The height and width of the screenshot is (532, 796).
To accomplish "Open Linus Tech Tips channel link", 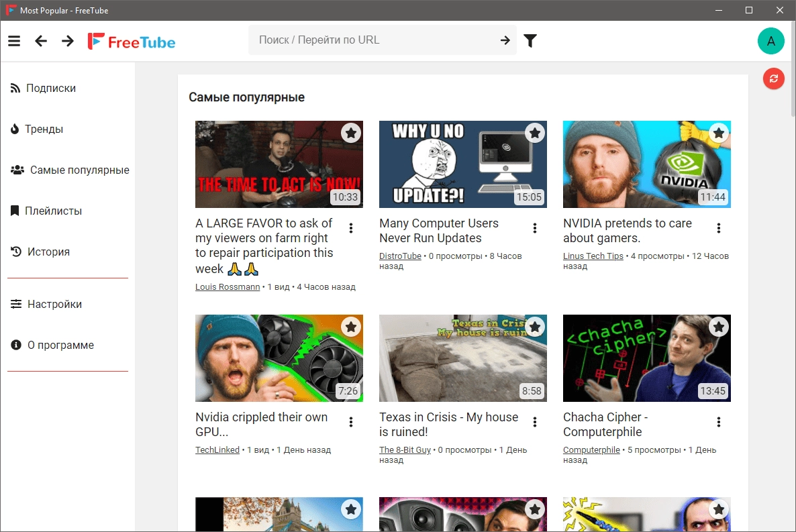I will 593,256.
